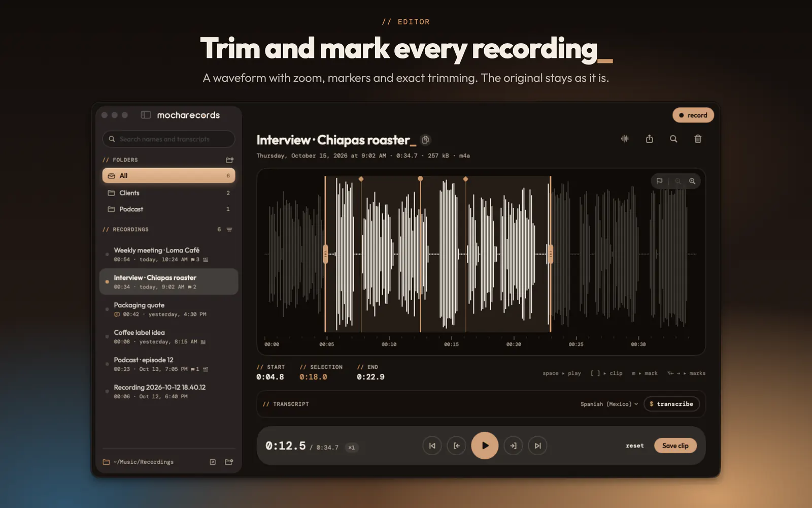Click the folder icon beside ~/Music/Recordings

click(106, 462)
